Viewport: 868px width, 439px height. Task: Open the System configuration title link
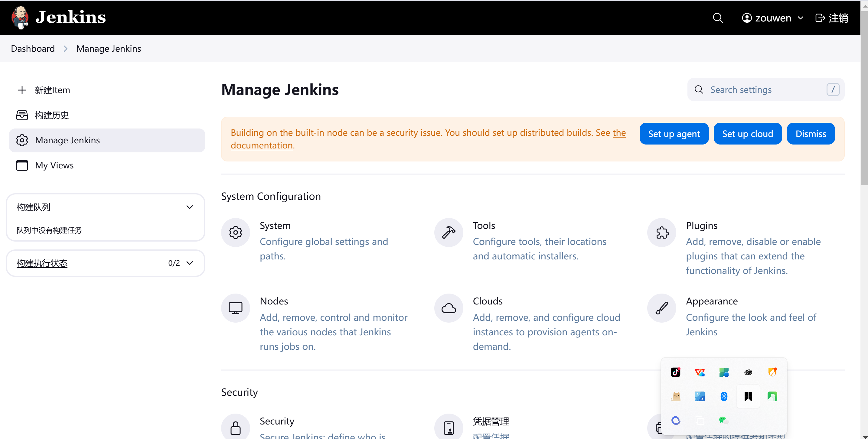click(275, 226)
